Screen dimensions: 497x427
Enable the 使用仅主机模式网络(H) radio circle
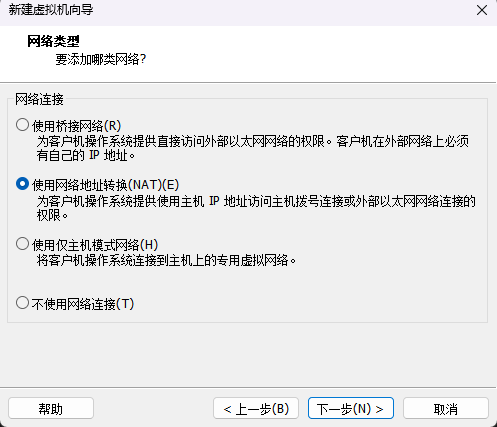pyautogui.click(x=22, y=244)
